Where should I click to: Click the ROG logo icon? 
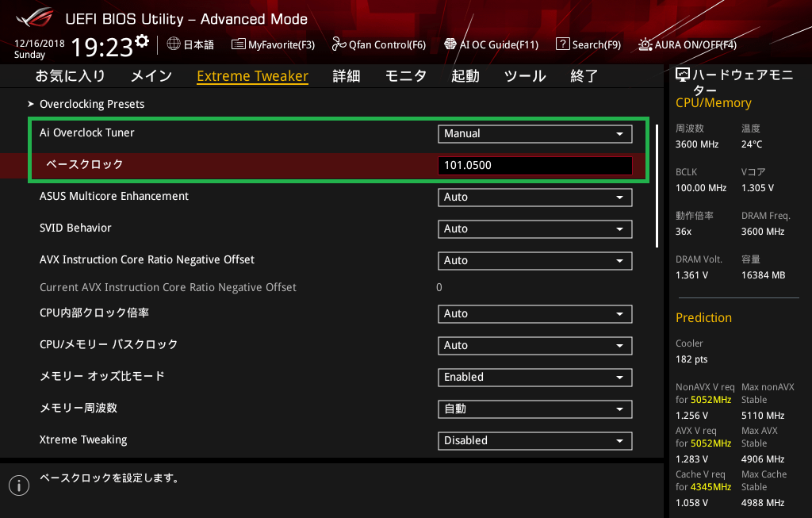tap(35, 17)
